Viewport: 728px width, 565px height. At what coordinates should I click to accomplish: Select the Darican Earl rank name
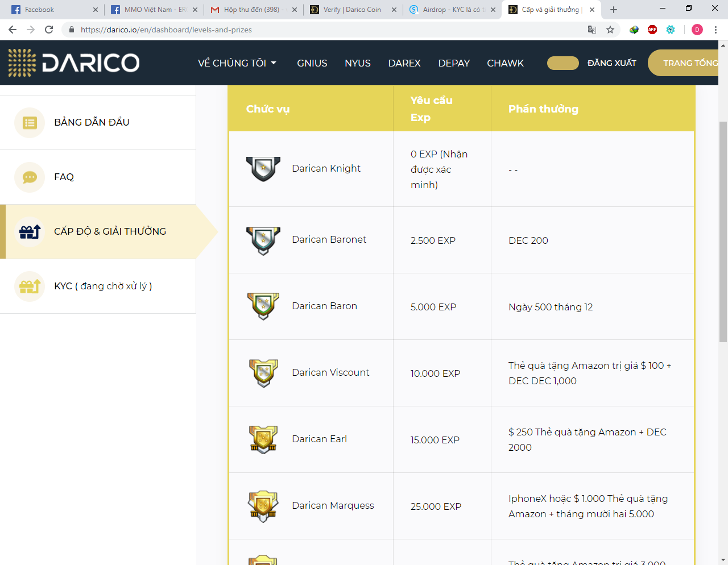coord(320,439)
